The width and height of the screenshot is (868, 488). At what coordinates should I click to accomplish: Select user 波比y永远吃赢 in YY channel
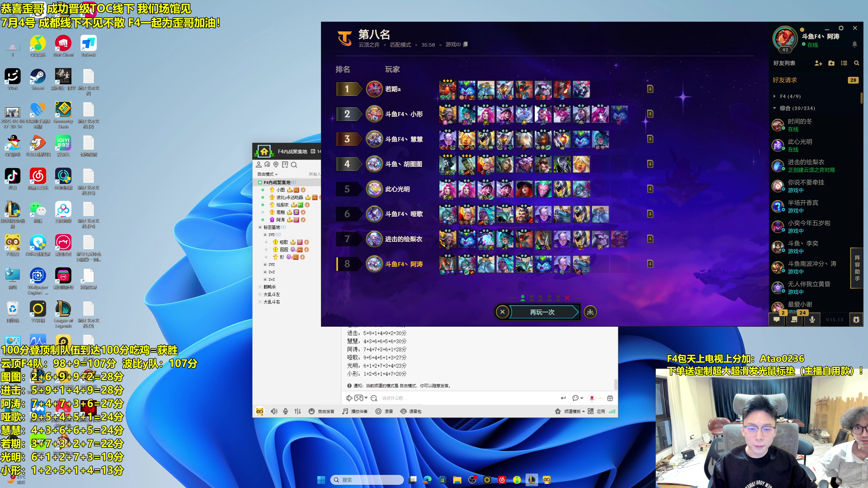click(x=289, y=197)
